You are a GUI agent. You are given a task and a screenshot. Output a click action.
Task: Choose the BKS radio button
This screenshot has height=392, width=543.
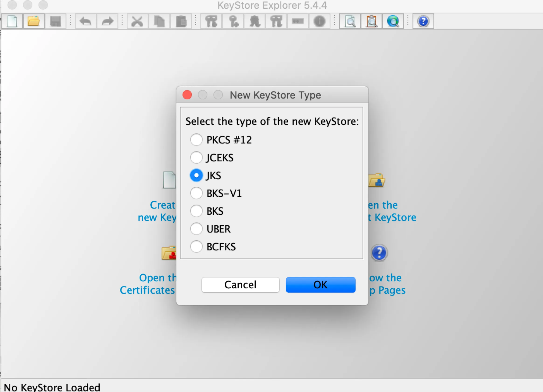click(x=196, y=211)
